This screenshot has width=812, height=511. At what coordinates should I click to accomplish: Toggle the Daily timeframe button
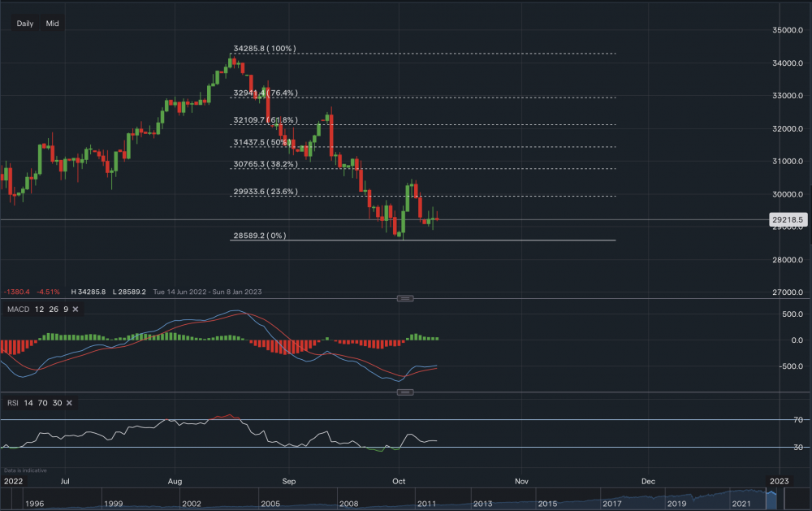pyautogui.click(x=24, y=24)
